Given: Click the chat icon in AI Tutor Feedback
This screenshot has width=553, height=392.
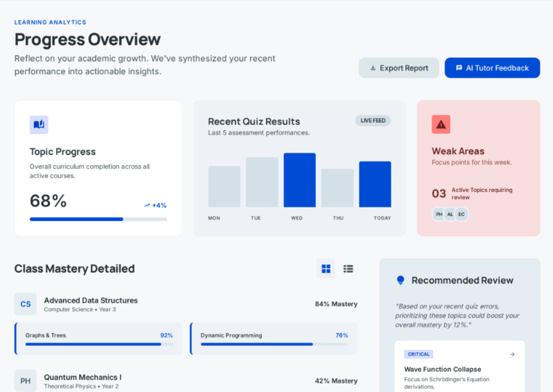Looking at the screenshot, I should click(x=459, y=68).
